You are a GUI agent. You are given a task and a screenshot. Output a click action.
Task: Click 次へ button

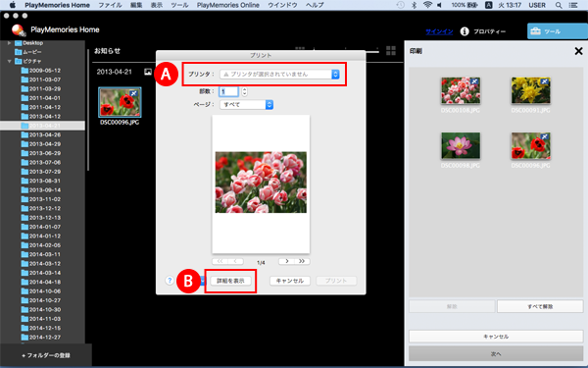point(496,353)
